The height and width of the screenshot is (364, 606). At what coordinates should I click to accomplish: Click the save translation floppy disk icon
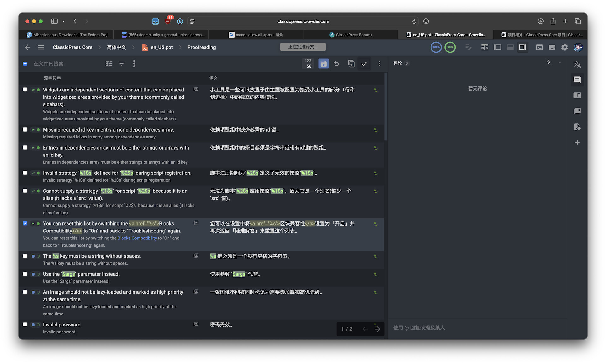pyautogui.click(x=323, y=63)
